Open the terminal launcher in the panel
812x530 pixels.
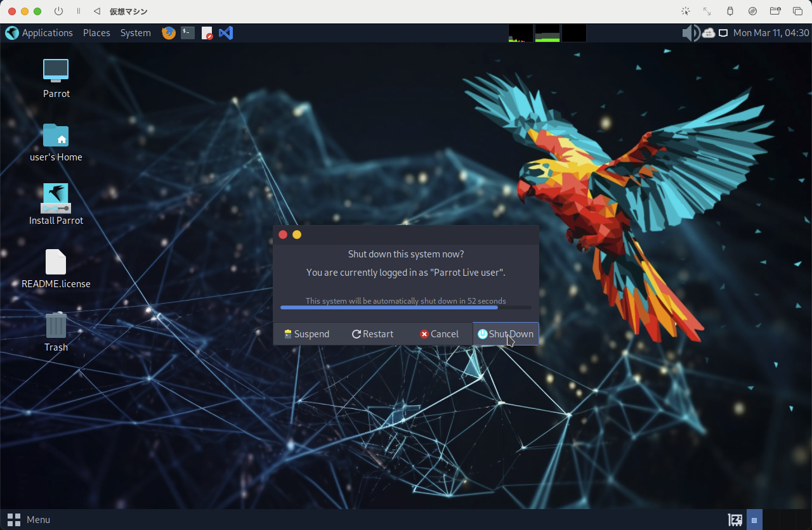point(188,33)
